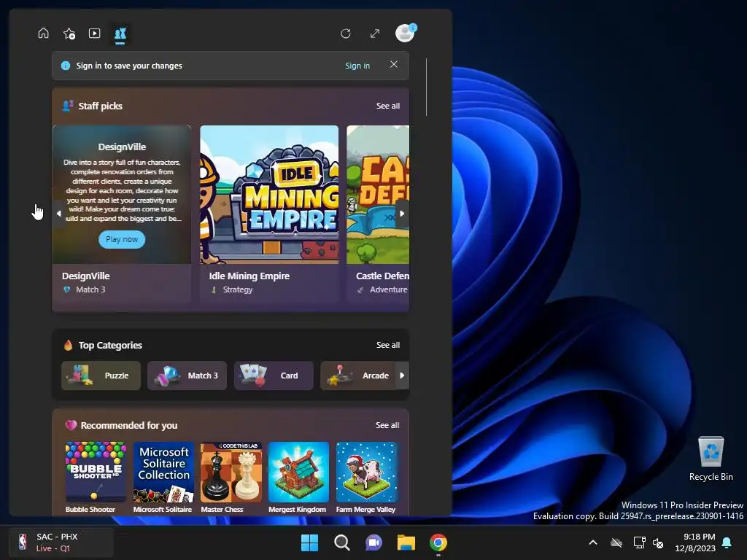Image resolution: width=747 pixels, height=560 pixels.
Task: Click the Sign in link
Action: 357,66
